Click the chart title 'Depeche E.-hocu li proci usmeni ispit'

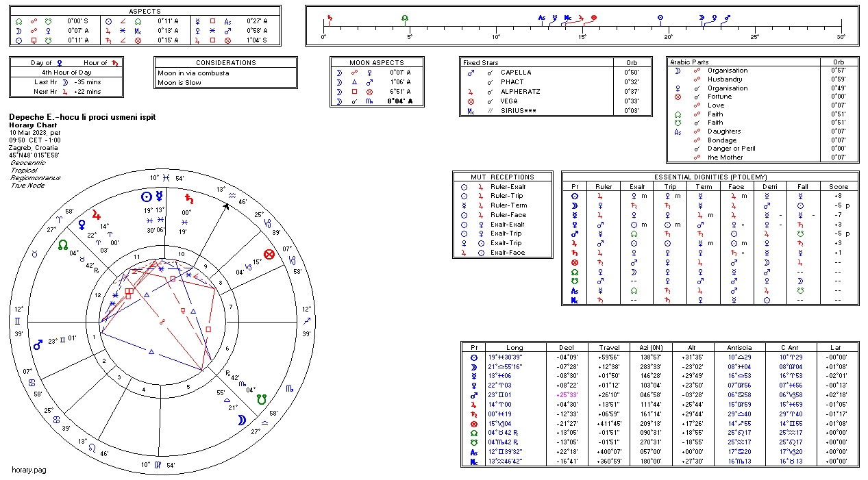tap(82, 117)
